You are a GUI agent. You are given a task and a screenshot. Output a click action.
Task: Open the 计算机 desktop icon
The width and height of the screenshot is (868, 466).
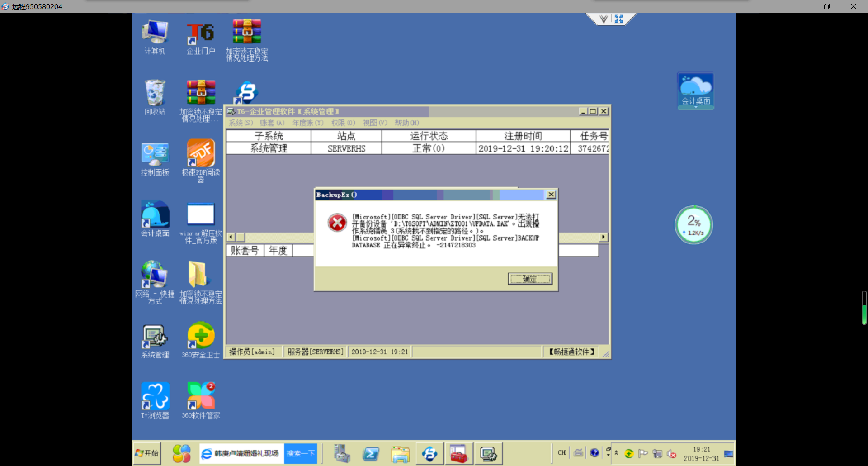155,38
